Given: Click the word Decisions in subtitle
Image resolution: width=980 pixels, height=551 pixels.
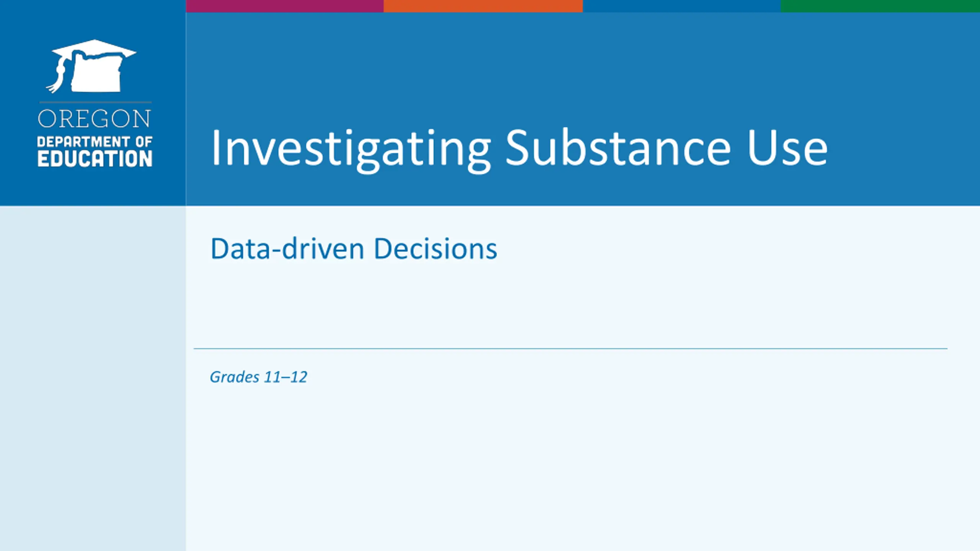Looking at the screenshot, I should [436, 249].
